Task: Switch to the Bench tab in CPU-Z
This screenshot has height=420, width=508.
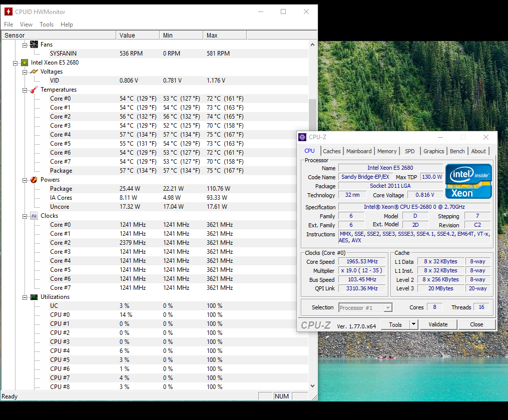Action: (457, 151)
